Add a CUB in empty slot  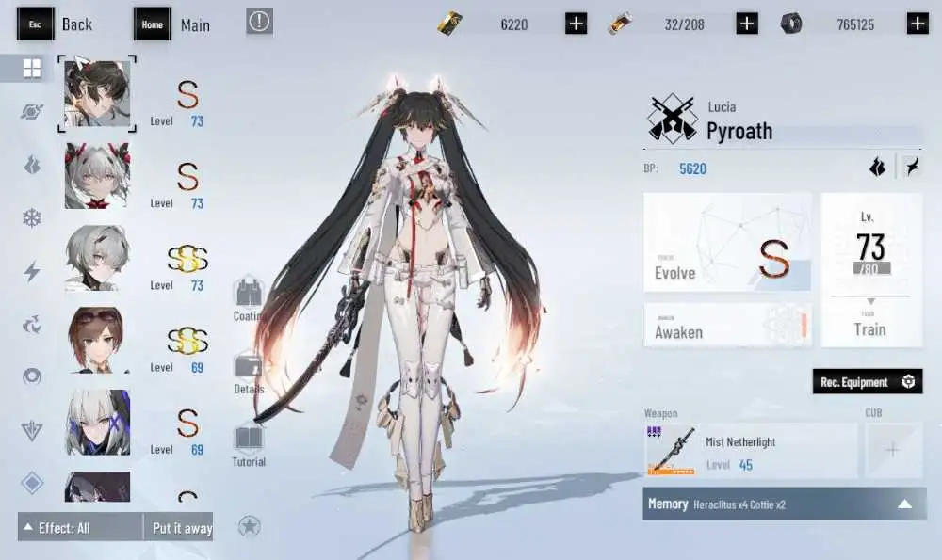893,450
